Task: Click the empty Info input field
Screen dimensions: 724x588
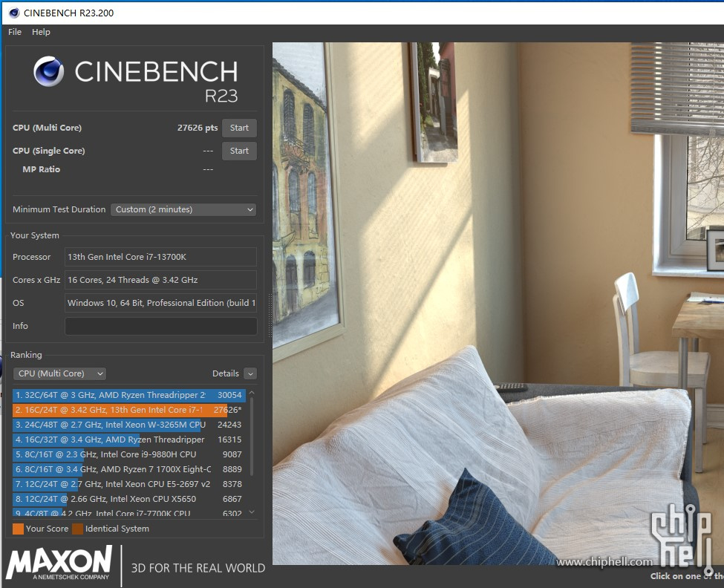Action: coord(160,326)
